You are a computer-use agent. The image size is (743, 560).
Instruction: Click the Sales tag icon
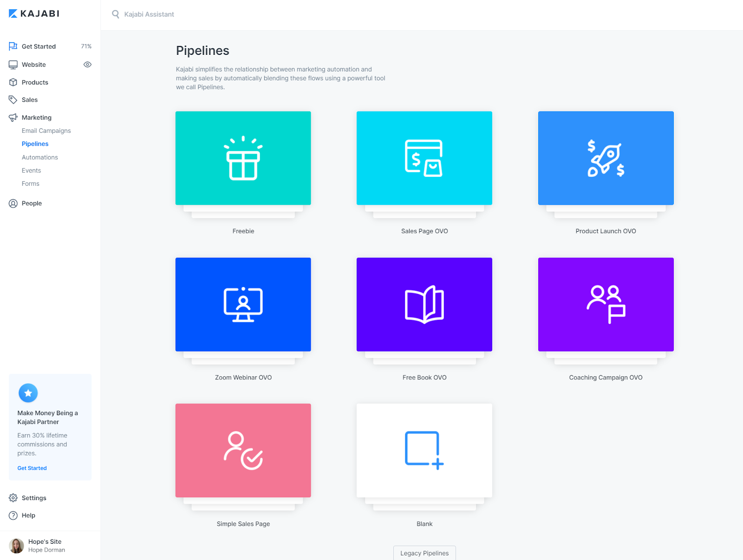point(13,100)
